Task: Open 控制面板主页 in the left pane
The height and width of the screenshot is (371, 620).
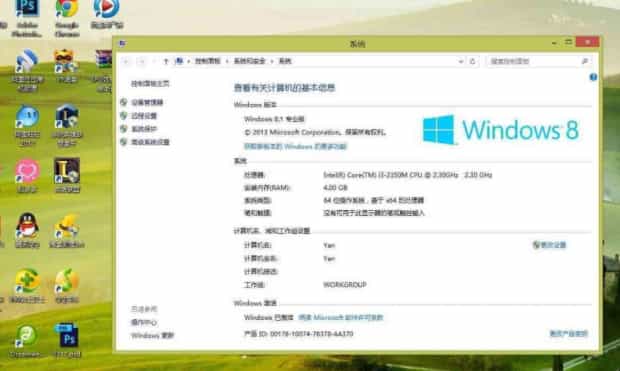Action: pyautogui.click(x=150, y=83)
